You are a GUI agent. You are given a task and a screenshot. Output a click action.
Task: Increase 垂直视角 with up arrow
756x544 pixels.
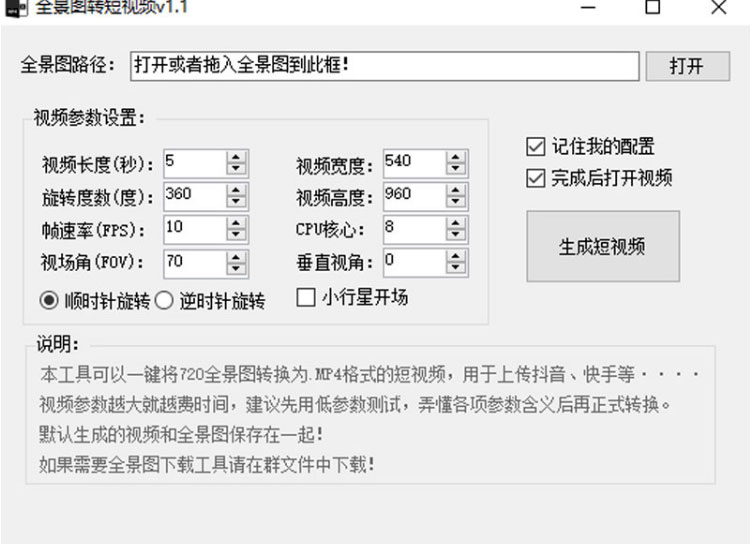pyautogui.click(x=456, y=256)
